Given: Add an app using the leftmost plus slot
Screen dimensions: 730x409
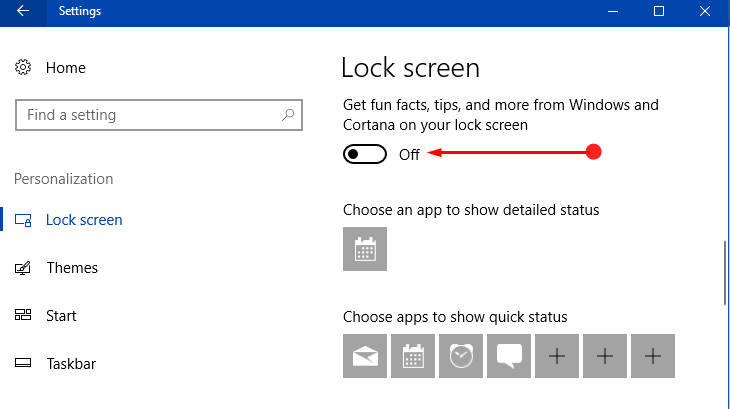Looking at the screenshot, I should coord(557,356).
